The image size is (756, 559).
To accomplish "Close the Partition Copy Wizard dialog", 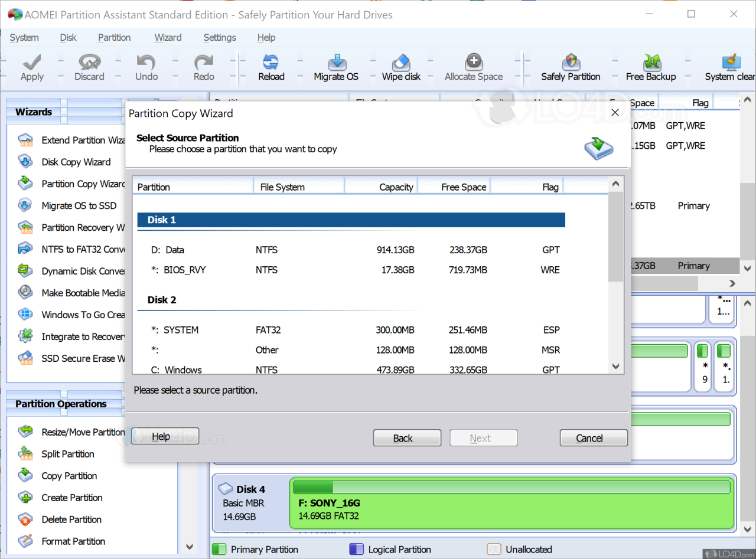I will coord(615,112).
